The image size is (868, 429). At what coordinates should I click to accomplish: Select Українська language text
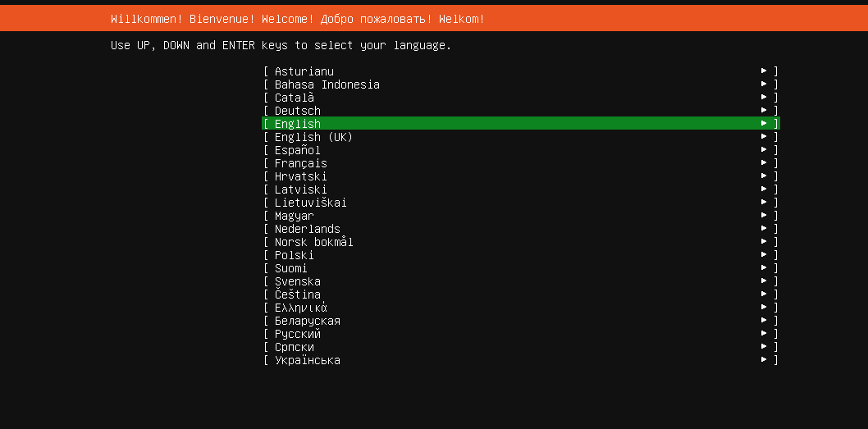[x=307, y=360]
